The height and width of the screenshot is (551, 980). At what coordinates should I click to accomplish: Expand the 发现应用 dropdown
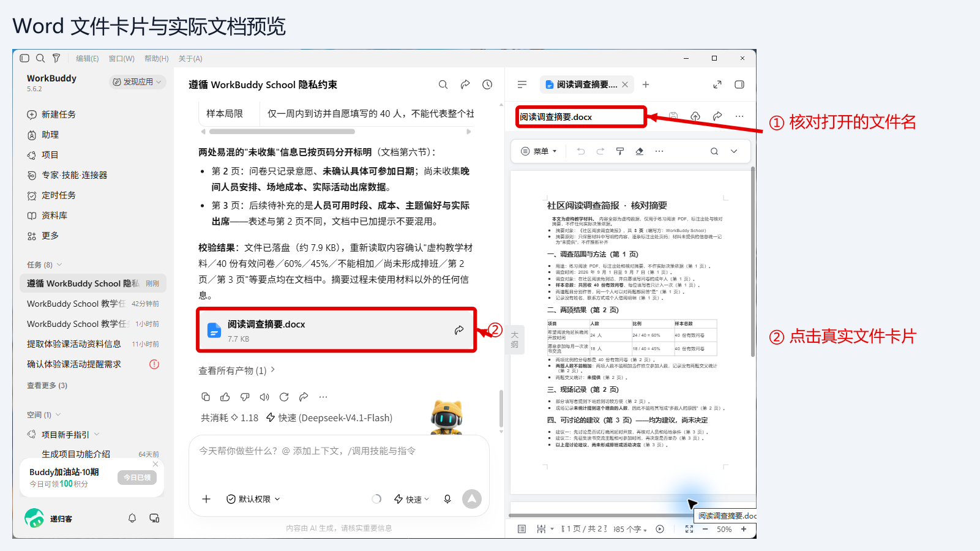point(138,81)
